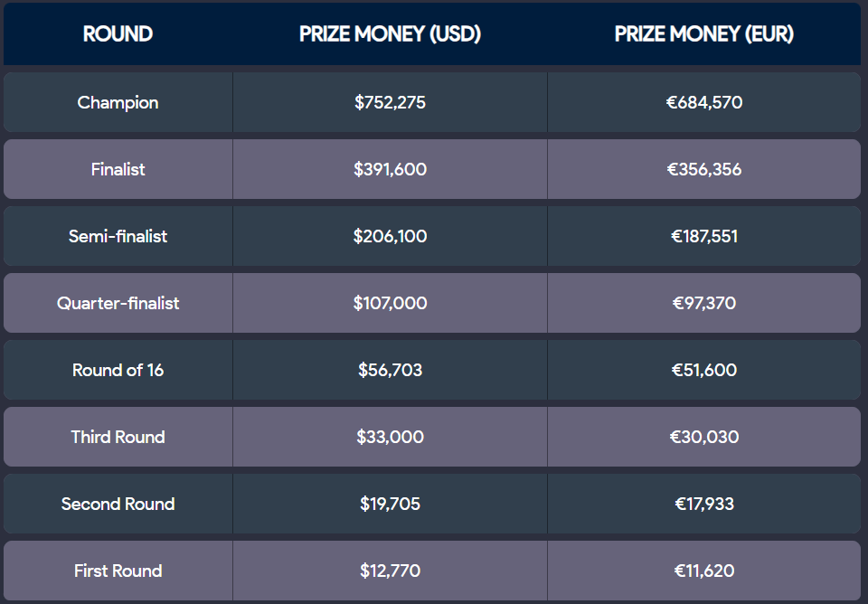Click the Quarter-finalist prize €97,370
This screenshot has height=604, width=868.
704,303
